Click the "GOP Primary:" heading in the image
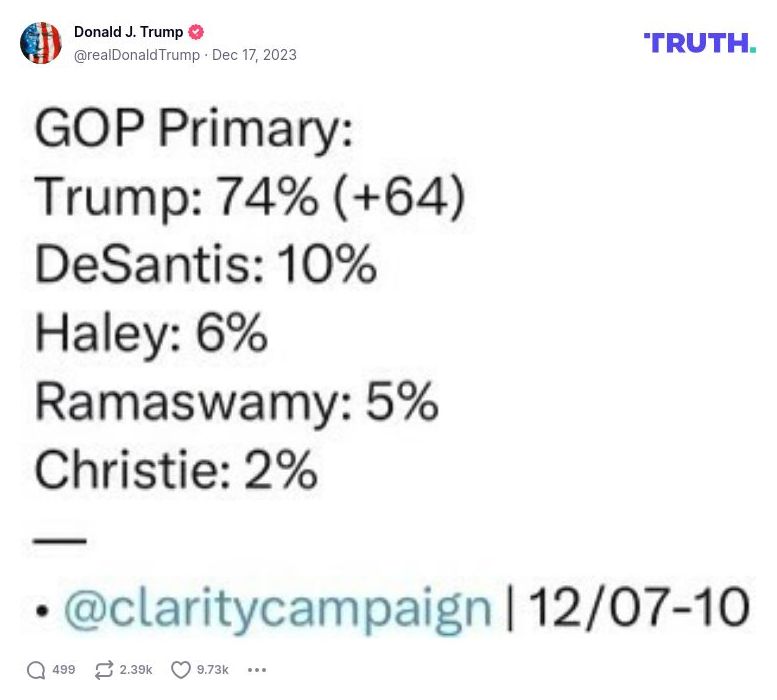Screen dimensions: 777x700 click(x=194, y=128)
